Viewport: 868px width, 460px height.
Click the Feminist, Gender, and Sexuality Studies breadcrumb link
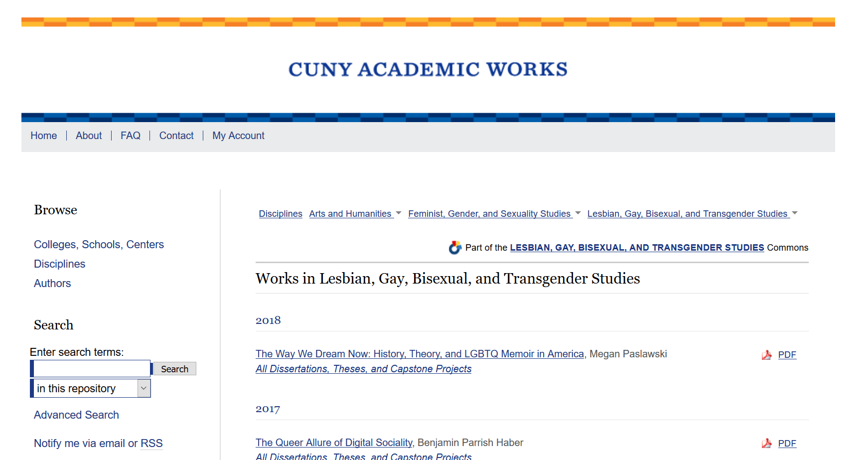(489, 214)
